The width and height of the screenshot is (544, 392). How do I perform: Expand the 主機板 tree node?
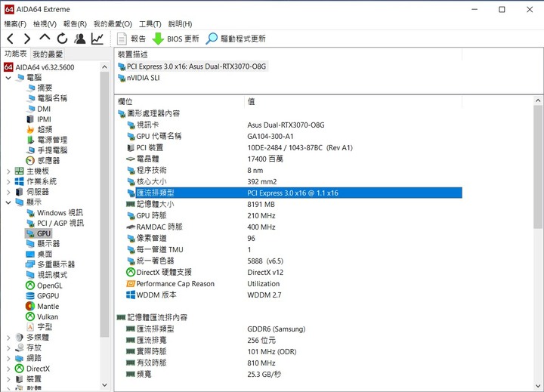point(8,171)
